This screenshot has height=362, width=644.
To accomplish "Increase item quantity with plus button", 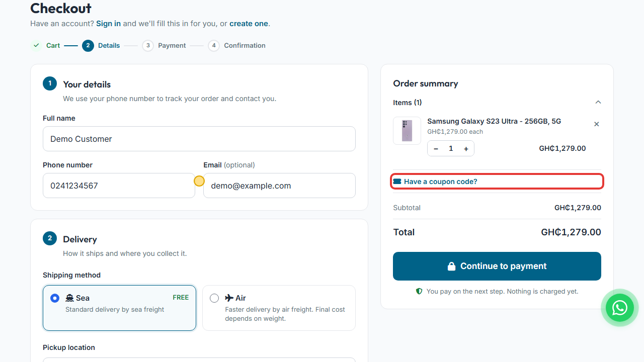I will click(x=466, y=149).
